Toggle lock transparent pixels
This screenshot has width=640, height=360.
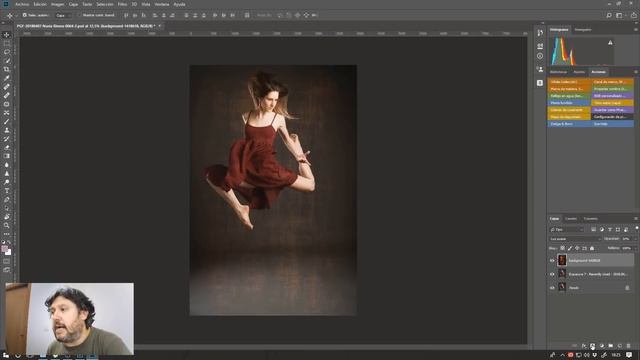point(562,248)
